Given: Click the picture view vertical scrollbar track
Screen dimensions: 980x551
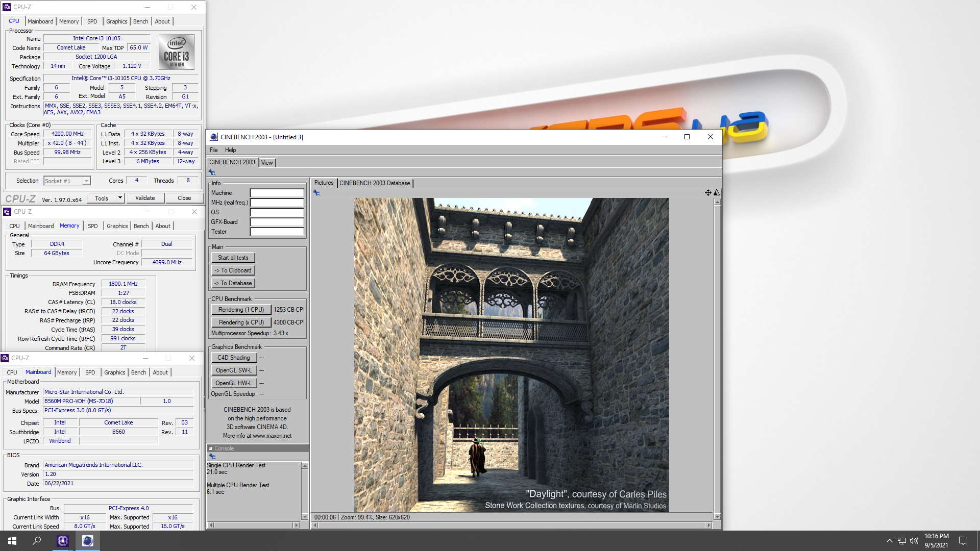Looking at the screenshot, I should 717,359.
